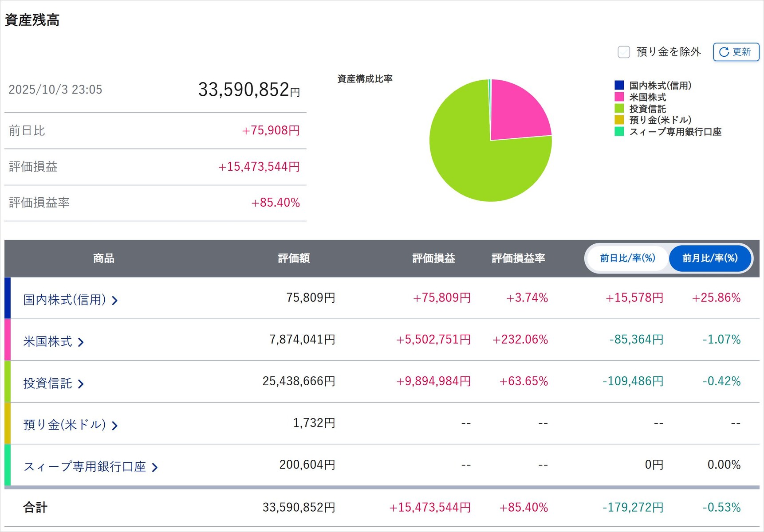Click the 評価額 column header
The width and height of the screenshot is (764, 532).
pos(294,258)
